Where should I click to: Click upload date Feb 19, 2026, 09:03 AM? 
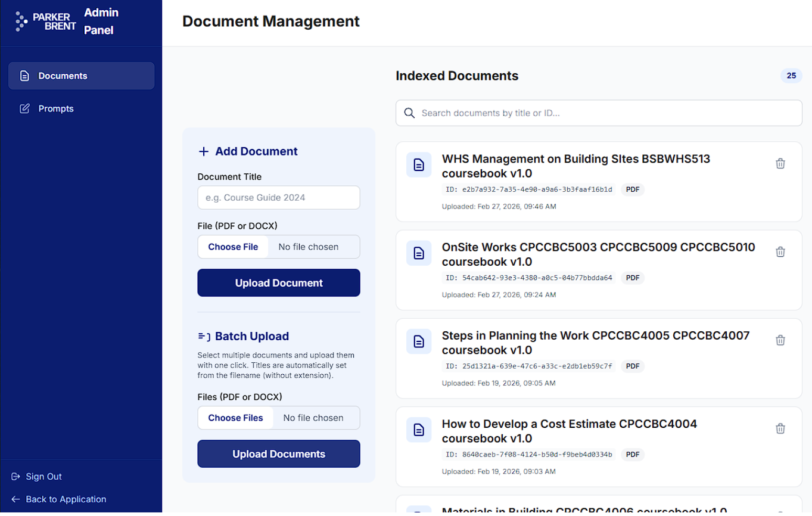[499, 471]
